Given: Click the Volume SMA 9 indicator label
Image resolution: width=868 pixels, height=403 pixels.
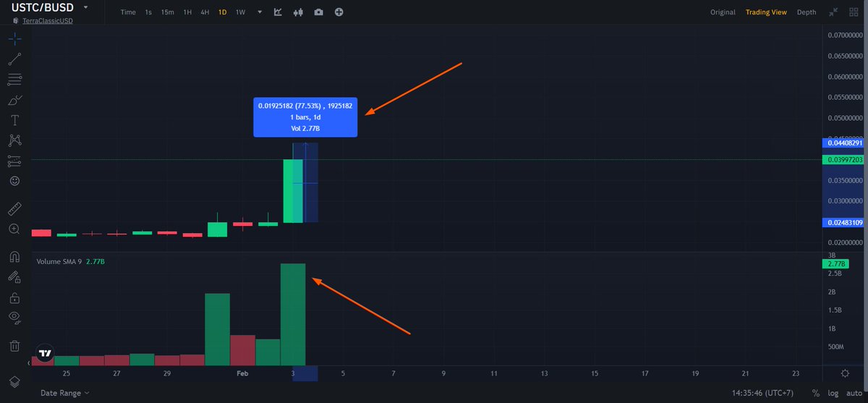Looking at the screenshot, I should coord(59,260).
